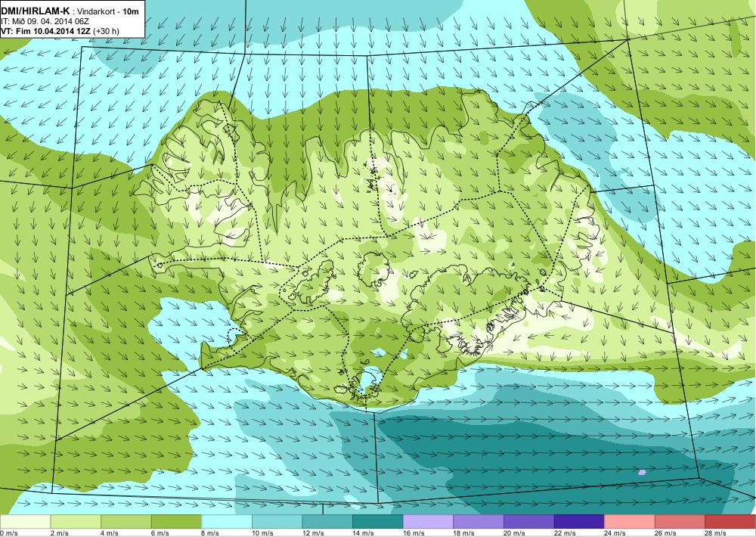
Task: Click the lavender 16–18 m/s legend swatch
Action: pos(428,522)
